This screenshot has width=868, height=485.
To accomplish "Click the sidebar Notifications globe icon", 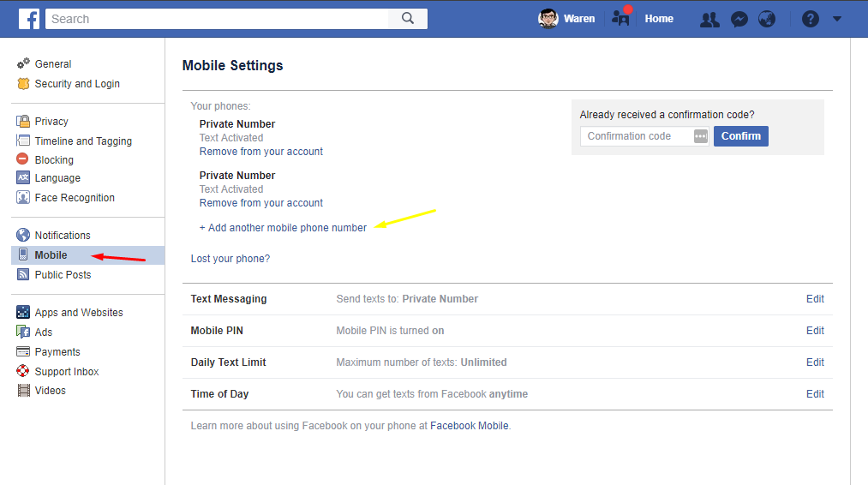I will click(23, 235).
